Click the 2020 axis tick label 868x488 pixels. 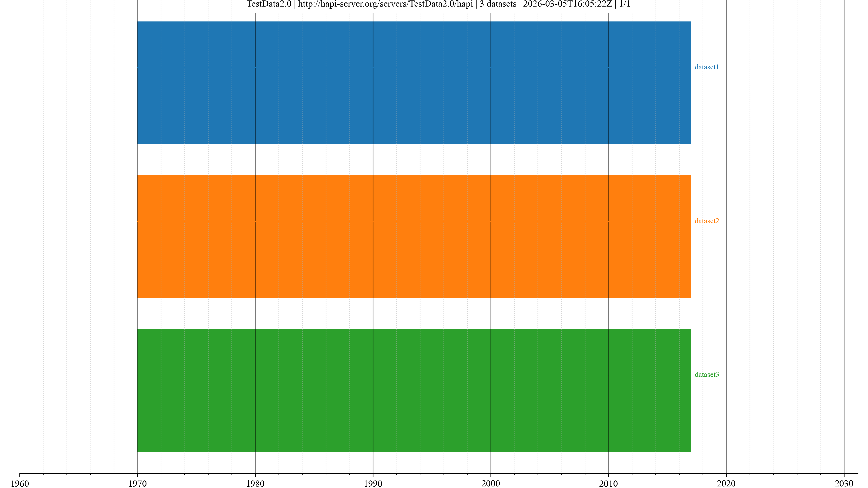pos(726,484)
